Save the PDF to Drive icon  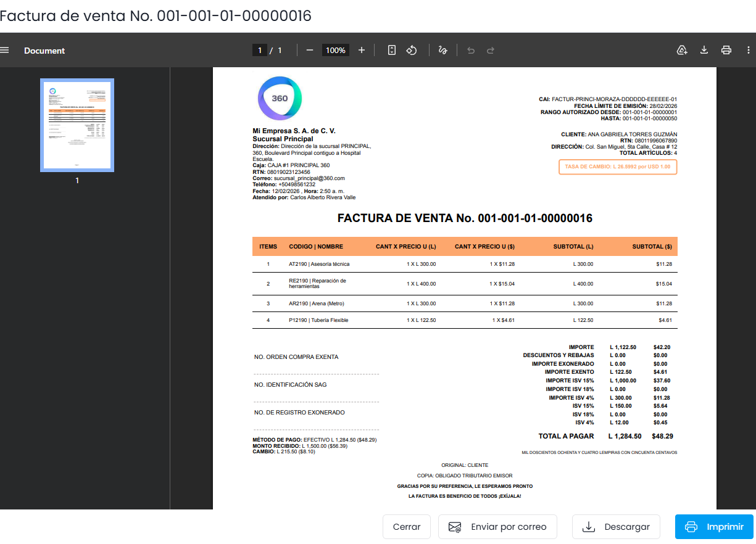(682, 50)
